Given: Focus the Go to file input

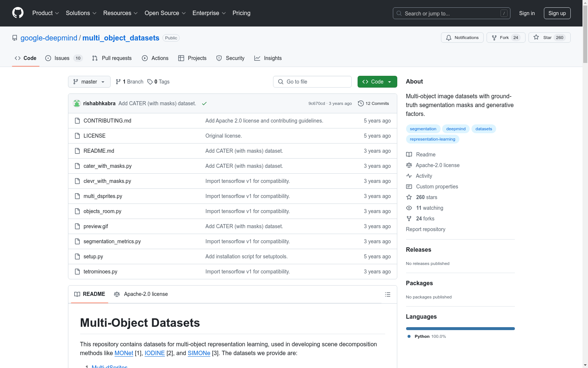Looking at the screenshot, I should (x=312, y=82).
